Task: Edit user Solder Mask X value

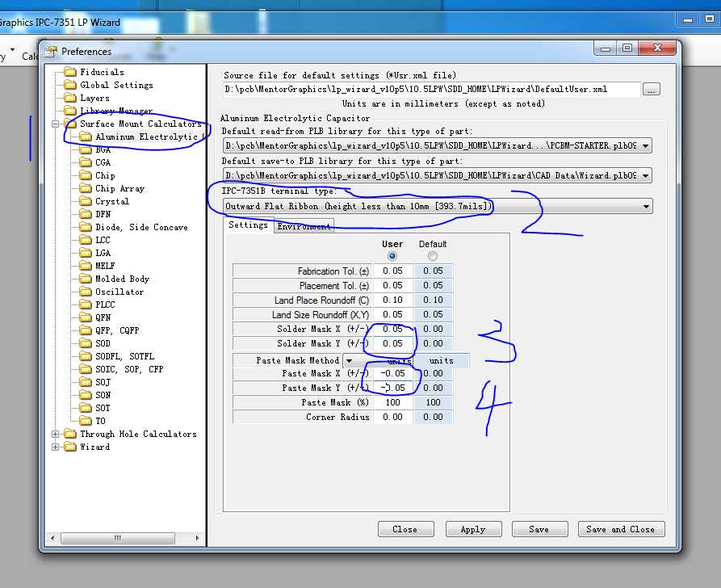Action: [392, 329]
